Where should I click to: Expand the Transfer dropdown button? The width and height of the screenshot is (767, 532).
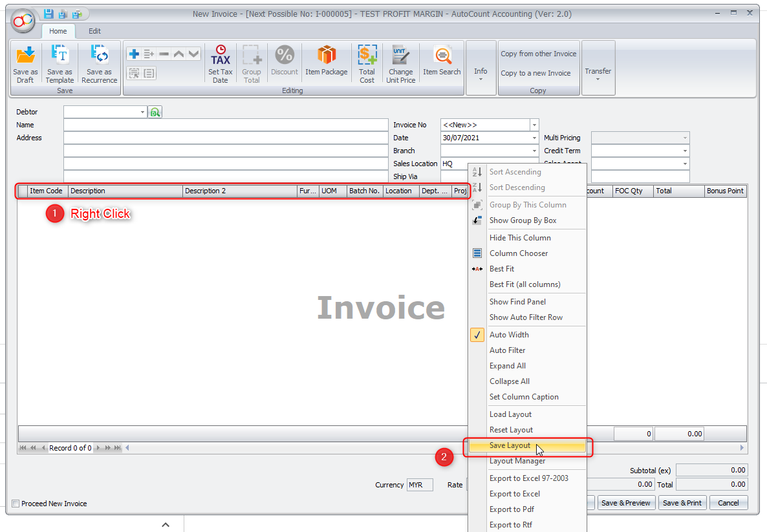(598, 68)
